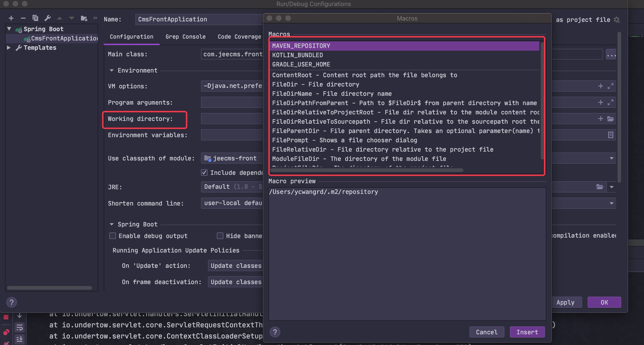Screen dimensions: 644x345
Task: Click the Insert button
Action: 527,332
